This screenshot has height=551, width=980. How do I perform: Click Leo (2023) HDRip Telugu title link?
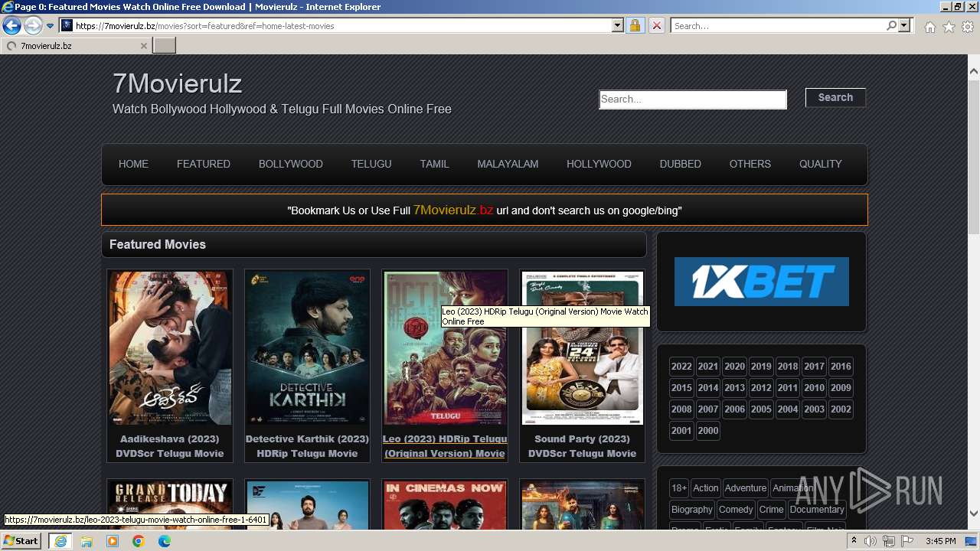(x=445, y=446)
